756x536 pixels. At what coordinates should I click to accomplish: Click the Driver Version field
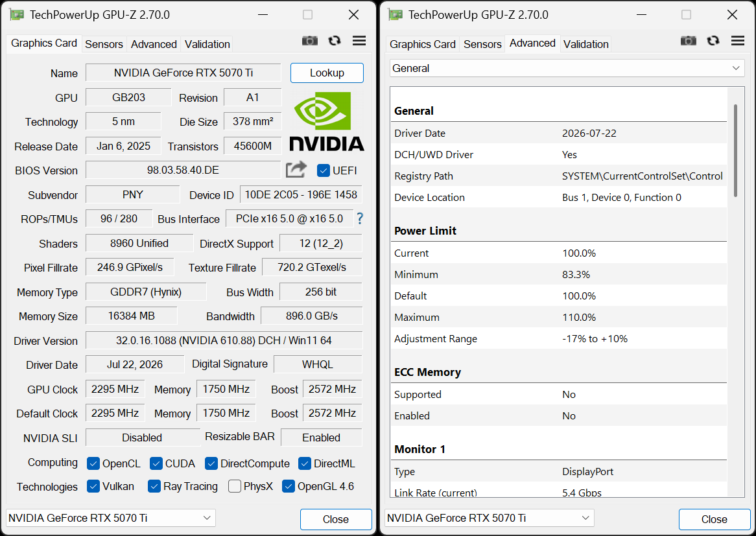(224, 340)
